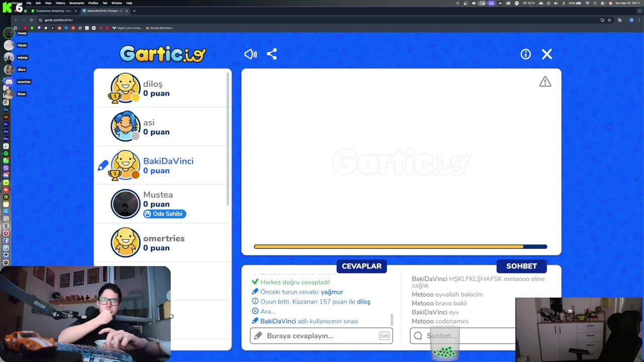Open the CEVAPLAR tab
The height and width of the screenshot is (362, 644).
(361, 266)
